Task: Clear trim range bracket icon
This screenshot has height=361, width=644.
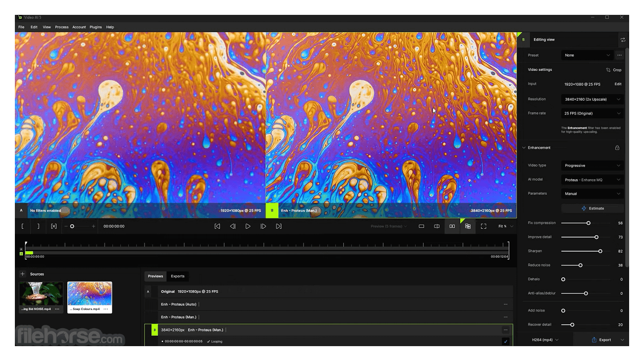Action: (x=54, y=226)
